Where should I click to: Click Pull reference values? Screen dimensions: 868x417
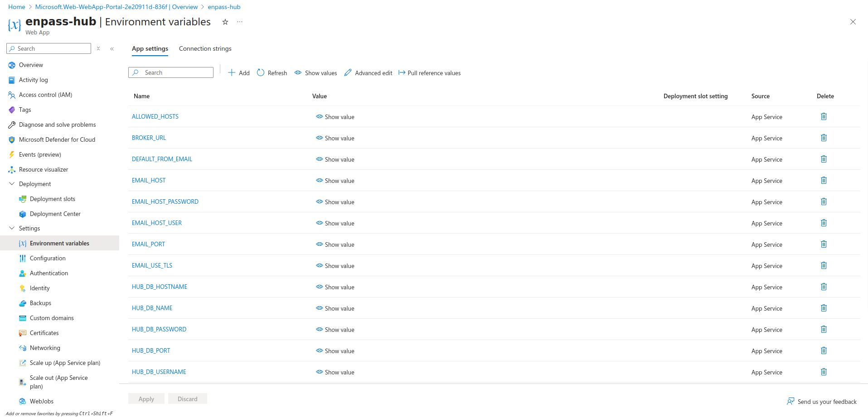pos(429,73)
